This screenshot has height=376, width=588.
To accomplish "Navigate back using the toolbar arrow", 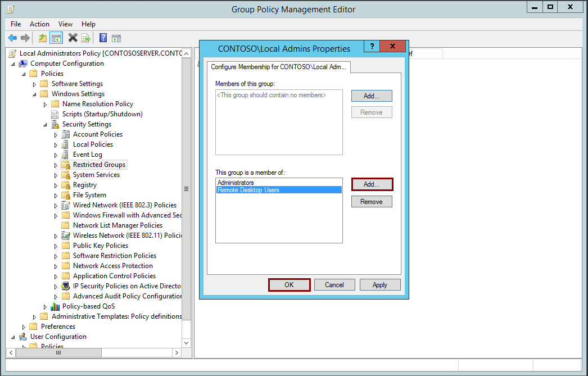I will [12, 38].
